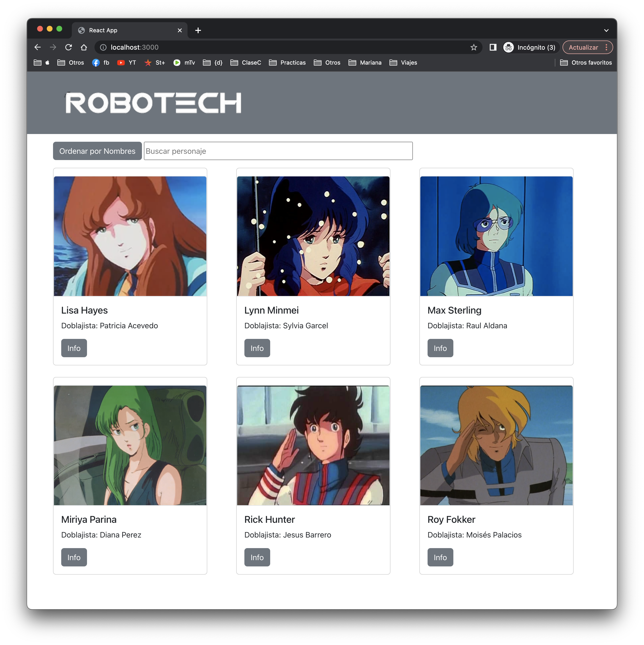The width and height of the screenshot is (644, 645).
Task: Open a new tab with the plus button
Action: tap(198, 30)
